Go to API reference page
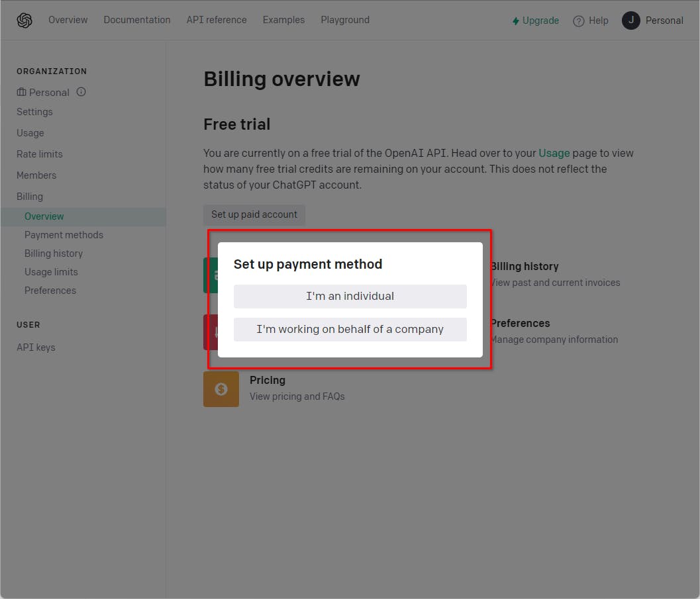This screenshot has width=700, height=599. tap(217, 20)
